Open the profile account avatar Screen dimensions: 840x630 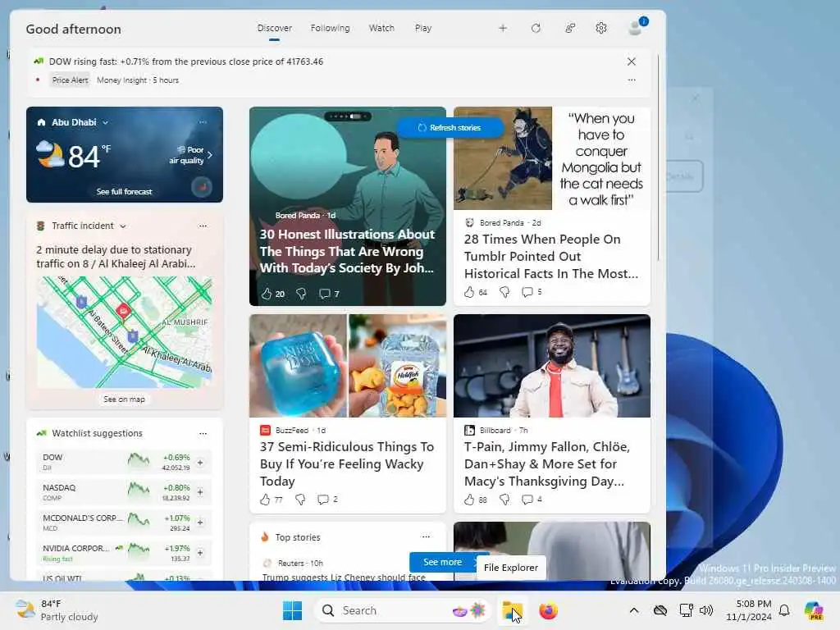click(636, 27)
